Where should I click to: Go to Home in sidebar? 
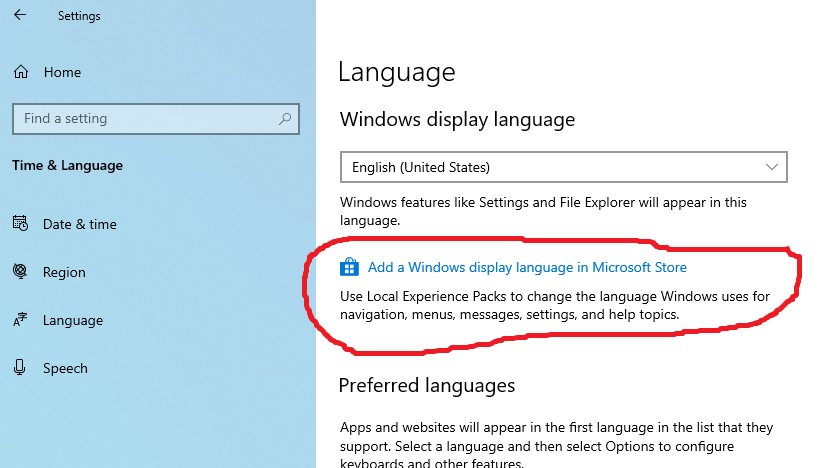[62, 72]
